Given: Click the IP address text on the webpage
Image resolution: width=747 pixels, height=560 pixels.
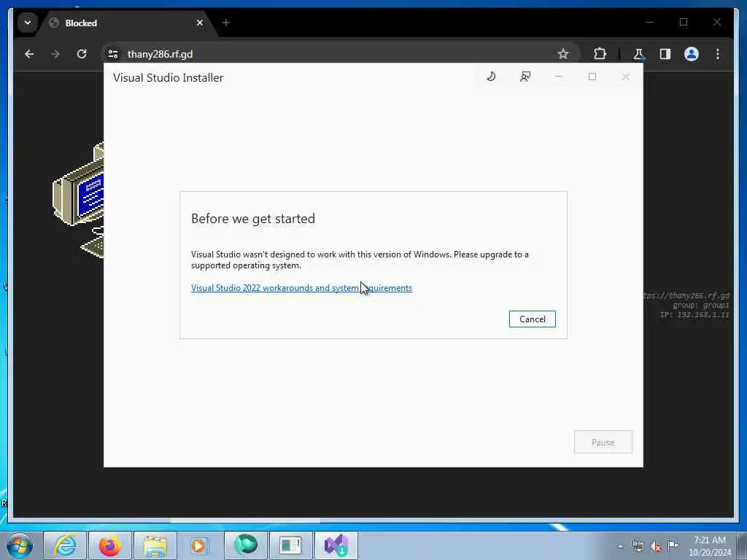Looking at the screenshot, I should coord(694,315).
